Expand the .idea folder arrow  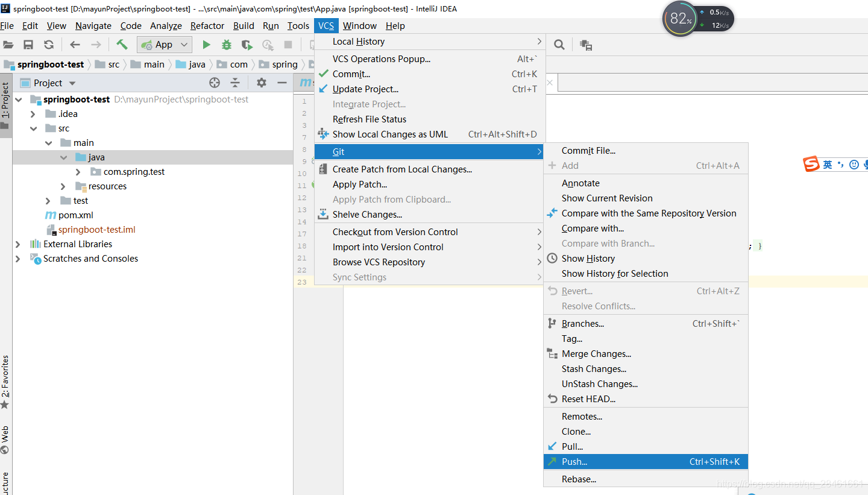[34, 114]
